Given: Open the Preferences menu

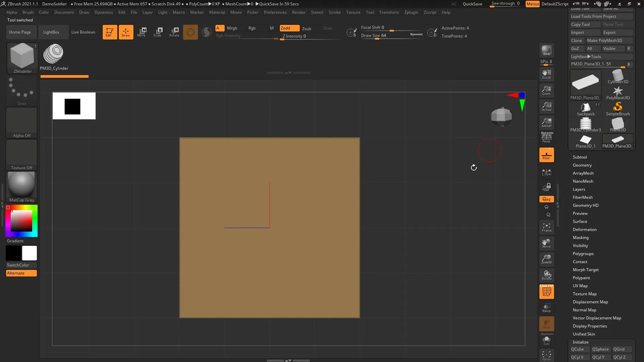Looking at the screenshot, I should [x=275, y=12].
